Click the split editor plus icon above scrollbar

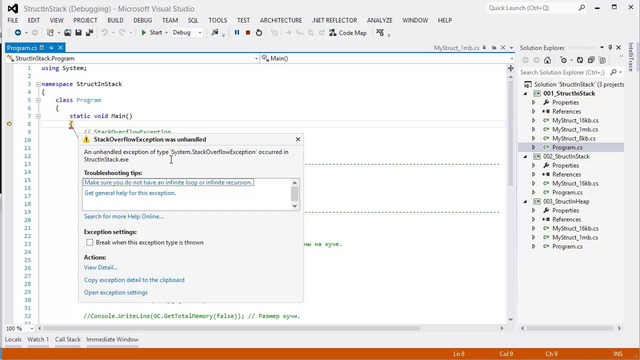point(511,68)
